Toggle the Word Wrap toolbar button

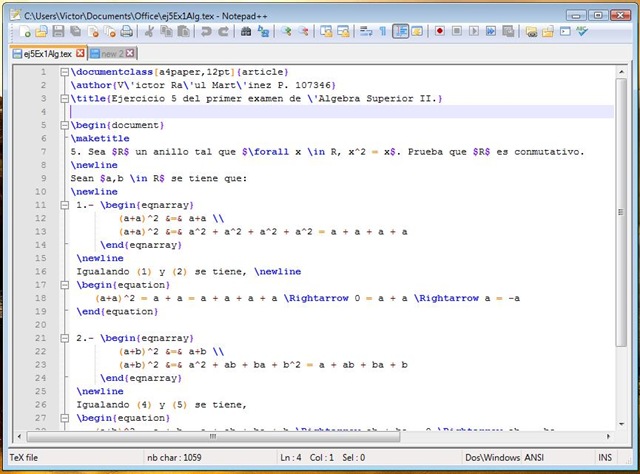(366, 31)
